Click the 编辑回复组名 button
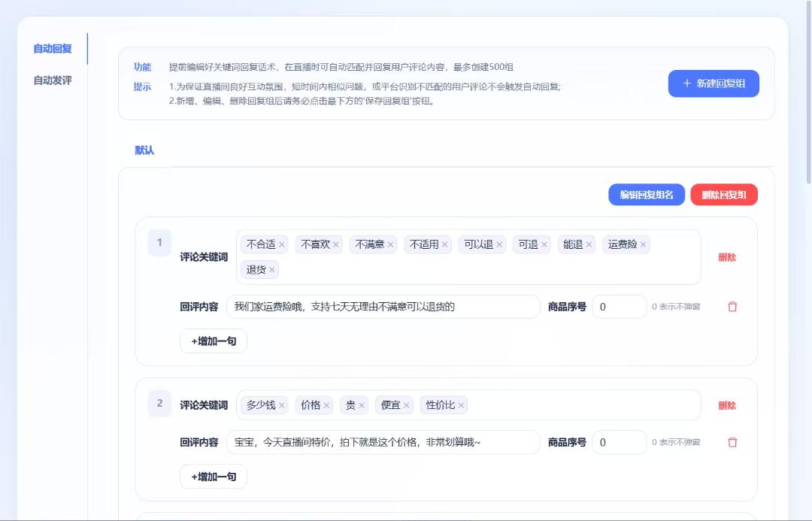Image resolution: width=812 pixels, height=521 pixels. (x=647, y=195)
